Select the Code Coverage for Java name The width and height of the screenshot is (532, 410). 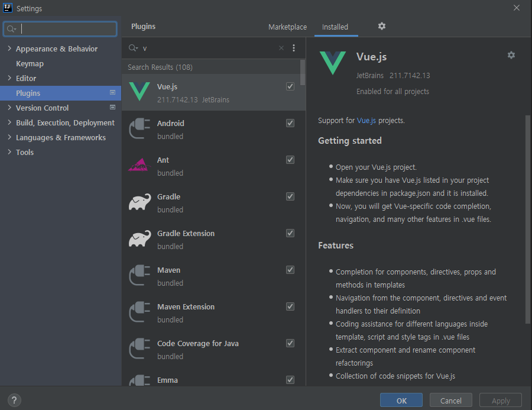tap(198, 343)
